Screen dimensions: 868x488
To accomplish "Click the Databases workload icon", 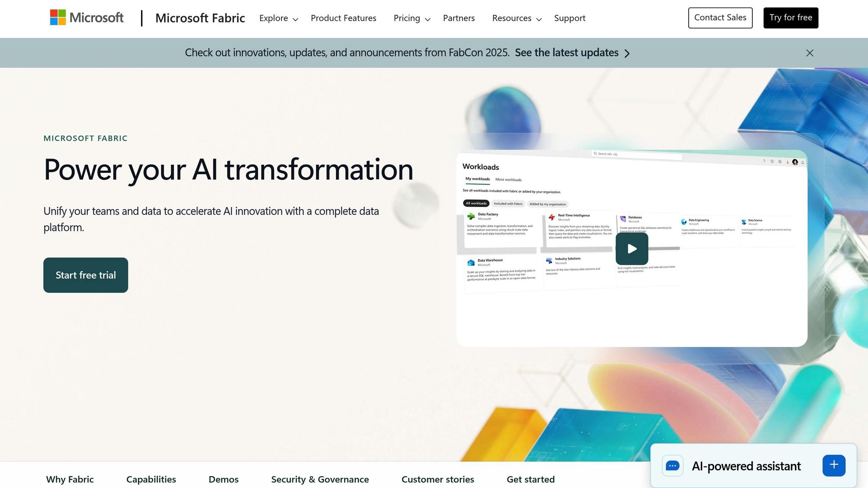I will (623, 218).
